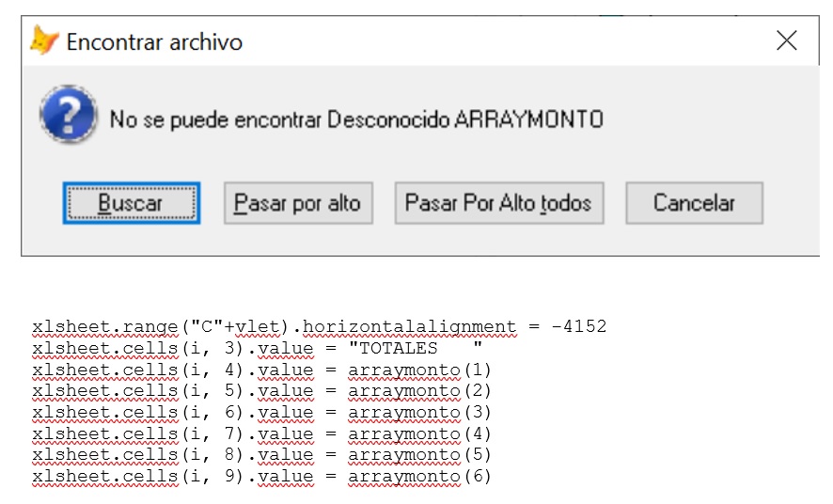The image size is (833, 504).
Task: Cancel the Encontrar archivo dialog
Action: [x=694, y=203]
